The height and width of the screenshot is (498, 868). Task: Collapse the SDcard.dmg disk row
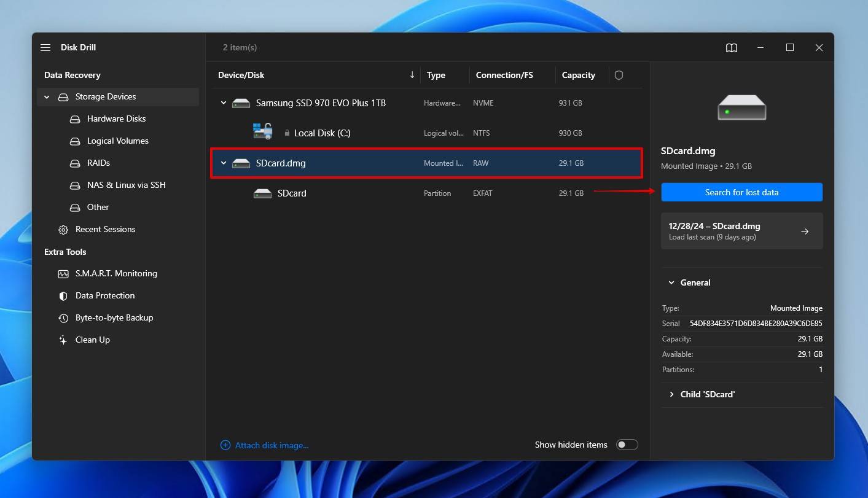click(224, 163)
